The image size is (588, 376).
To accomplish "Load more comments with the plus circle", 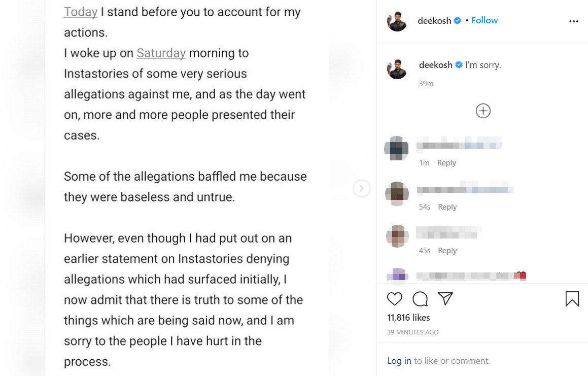I will (483, 111).
